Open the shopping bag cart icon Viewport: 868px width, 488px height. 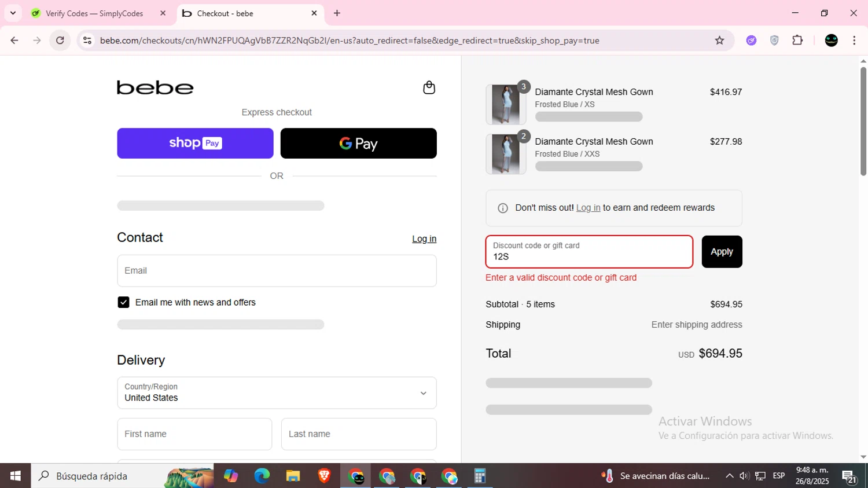tap(429, 87)
